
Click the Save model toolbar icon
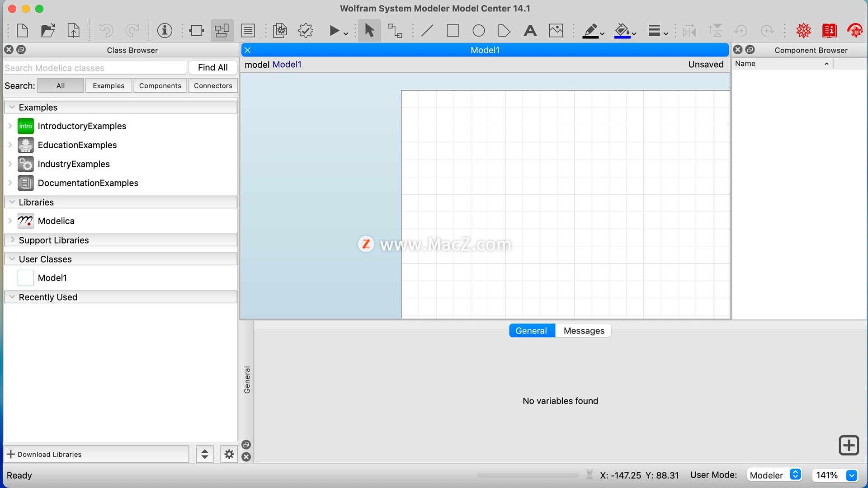(x=74, y=31)
